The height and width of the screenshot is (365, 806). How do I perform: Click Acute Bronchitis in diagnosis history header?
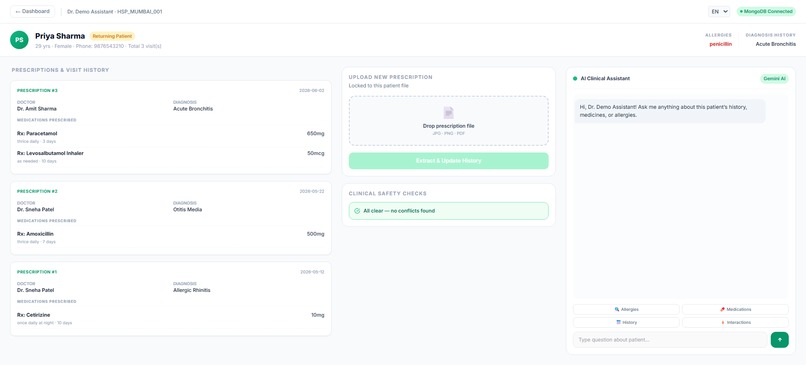776,44
